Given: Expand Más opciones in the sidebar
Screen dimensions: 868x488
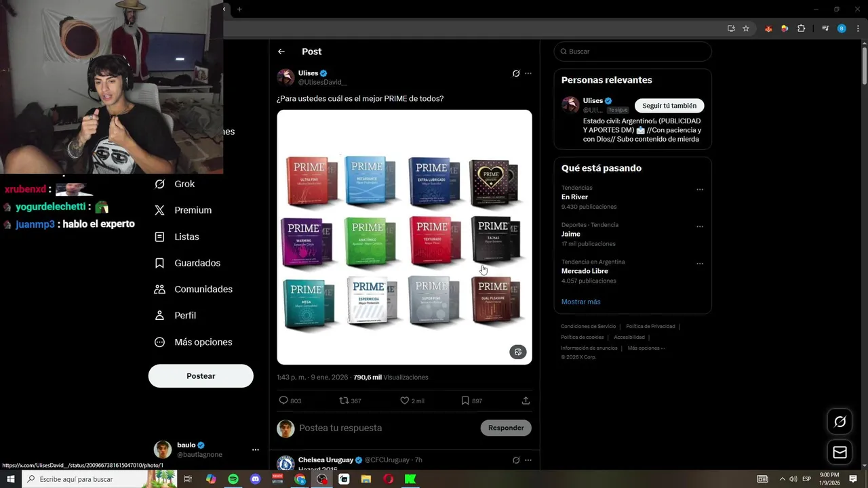Looking at the screenshot, I should tap(193, 342).
